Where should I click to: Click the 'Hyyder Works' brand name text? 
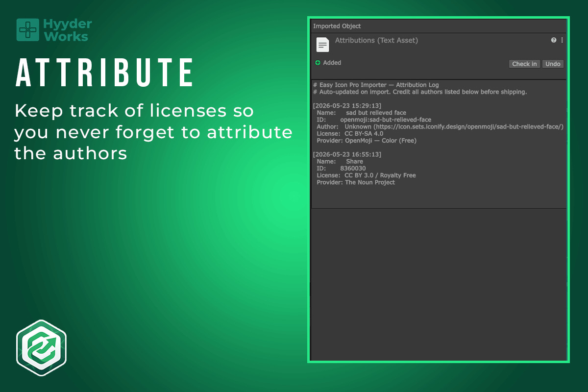click(68, 30)
